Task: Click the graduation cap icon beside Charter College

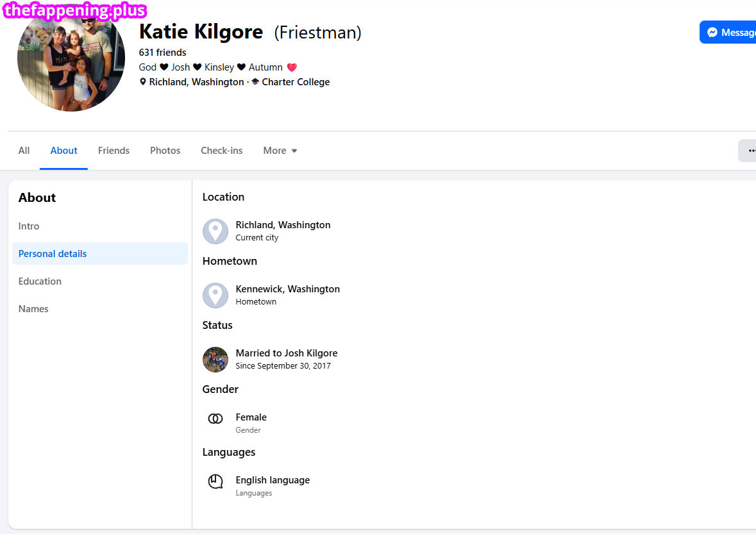Action: point(255,81)
